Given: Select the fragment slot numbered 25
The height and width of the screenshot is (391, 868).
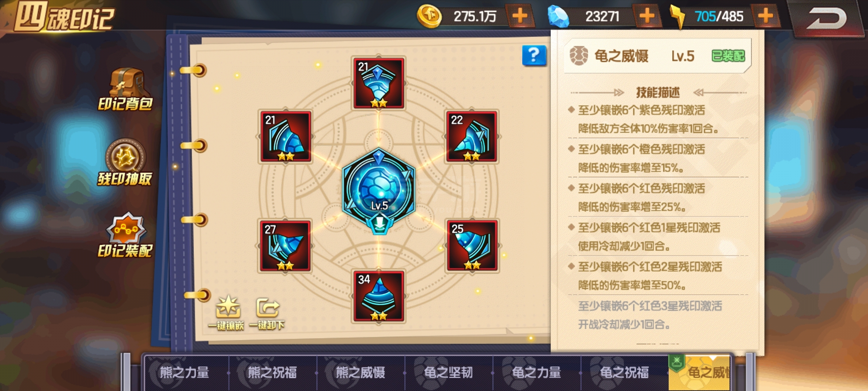Looking at the screenshot, I should [472, 245].
